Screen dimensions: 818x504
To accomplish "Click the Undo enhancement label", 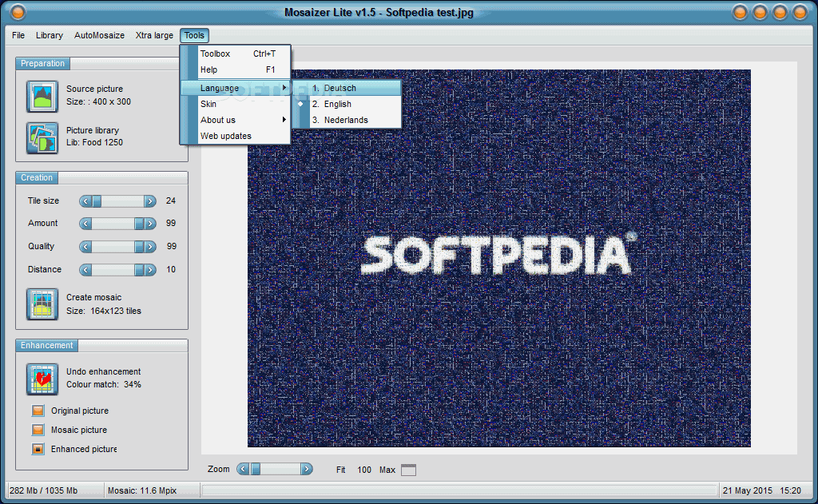I will click(103, 371).
